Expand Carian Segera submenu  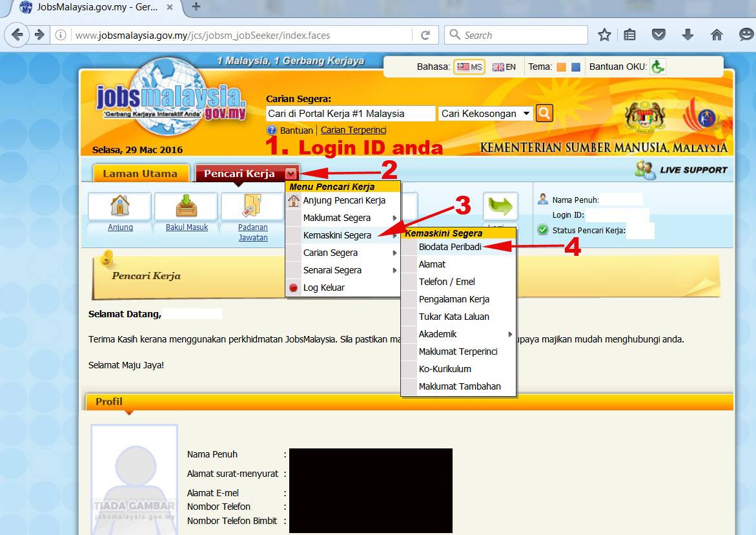click(394, 253)
